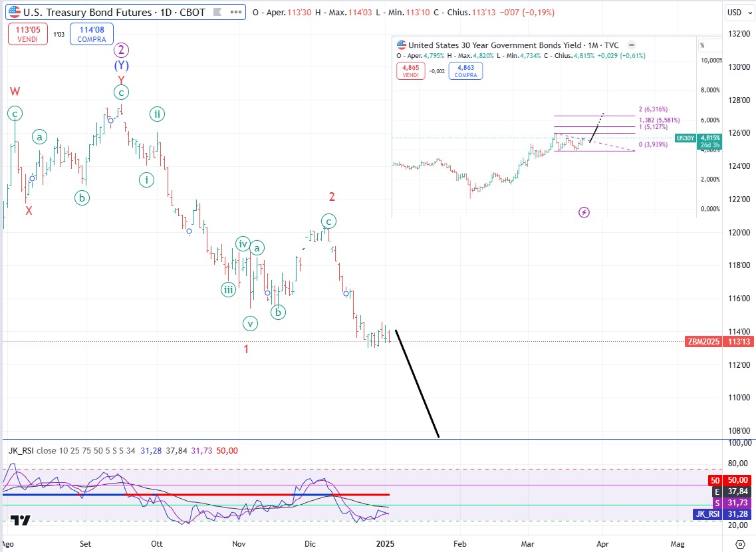The width and height of the screenshot is (756, 552).
Task: Open the USD currency dropdown
Action: click(739, 12)
